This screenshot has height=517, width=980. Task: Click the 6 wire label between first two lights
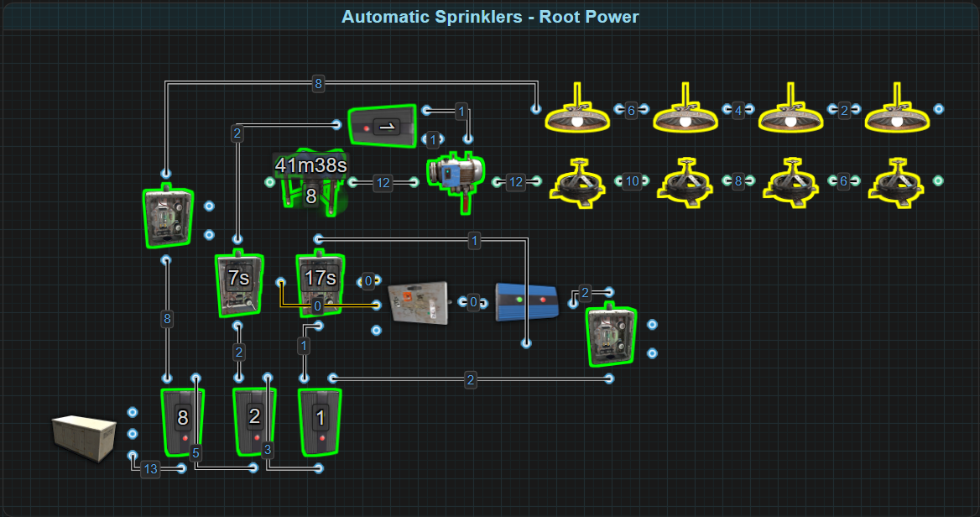pos(631,111)
